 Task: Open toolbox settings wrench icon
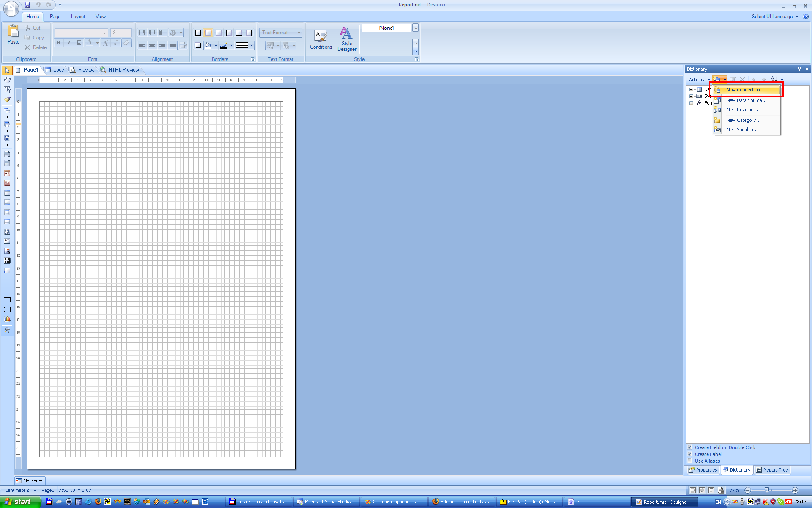coord(7,330)
